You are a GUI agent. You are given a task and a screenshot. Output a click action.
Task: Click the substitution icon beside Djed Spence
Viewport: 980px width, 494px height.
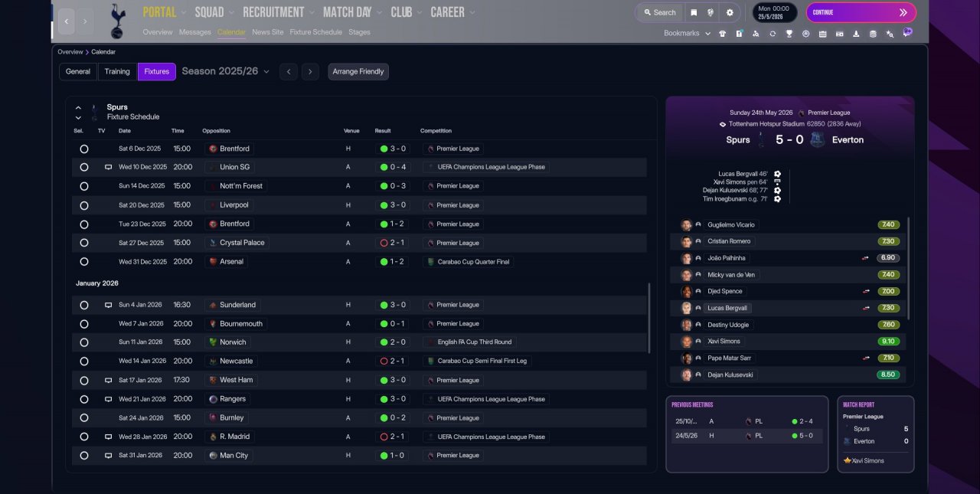866,291
